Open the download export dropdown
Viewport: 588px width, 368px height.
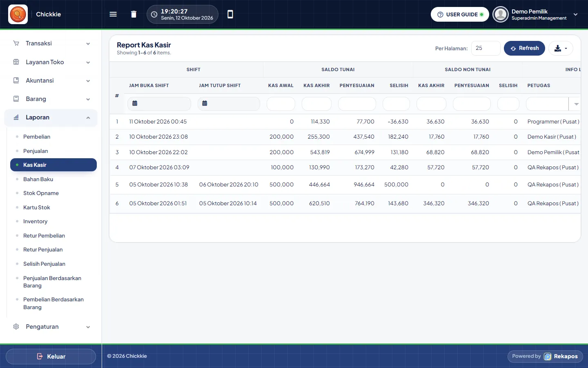click(x=561, y=48)
